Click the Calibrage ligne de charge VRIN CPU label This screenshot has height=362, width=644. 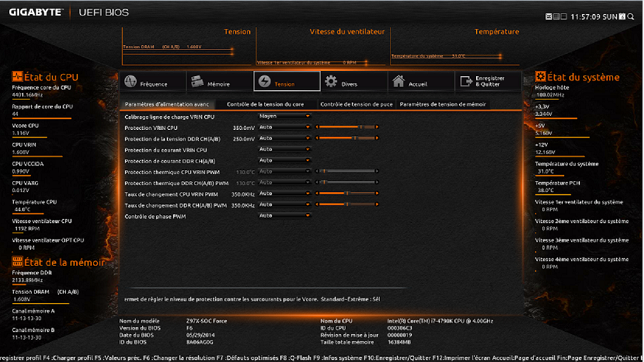coord(169,117)
